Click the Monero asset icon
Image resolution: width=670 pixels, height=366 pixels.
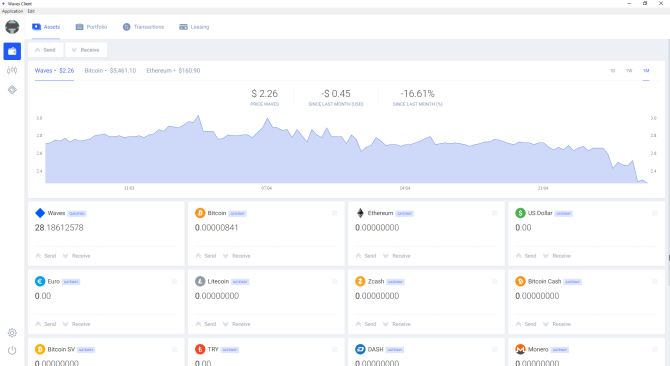click(520, 349)
